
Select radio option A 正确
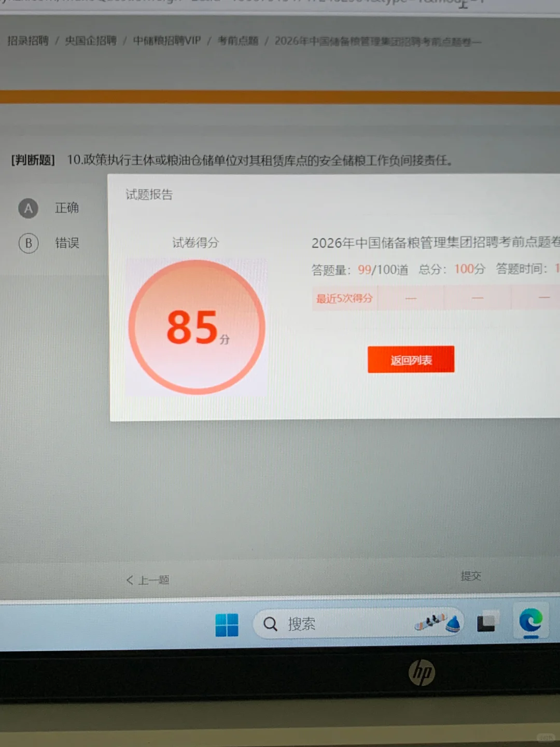pyautogui.click(x=29, y=209)
